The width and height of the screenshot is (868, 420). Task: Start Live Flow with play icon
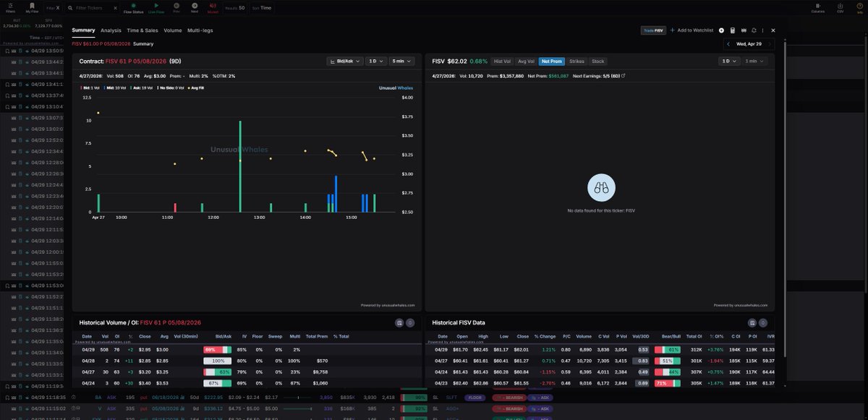click(156, 5)
